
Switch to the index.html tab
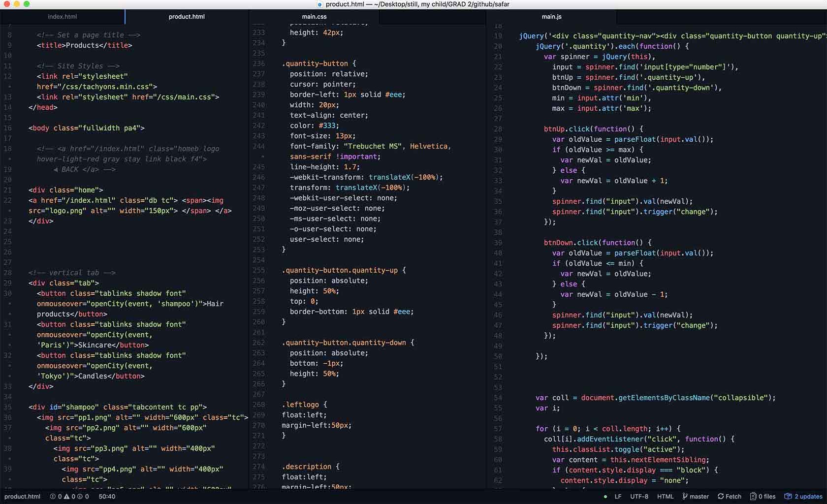tap(62, 17)
